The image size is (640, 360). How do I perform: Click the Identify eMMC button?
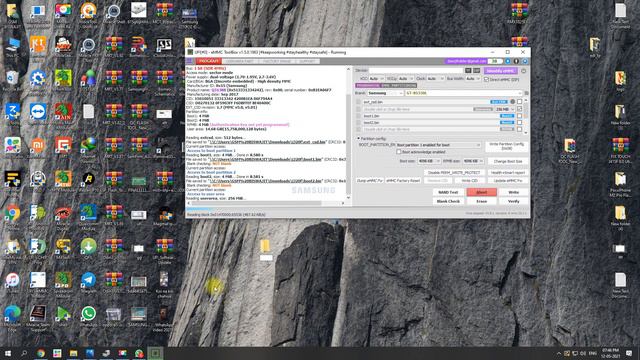500,71
